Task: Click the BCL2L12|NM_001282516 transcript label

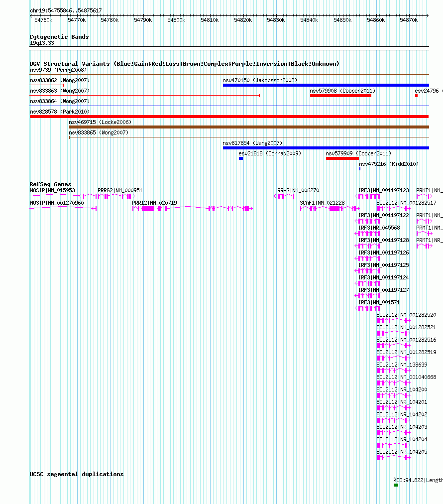Action: click(x=406, y=340)
